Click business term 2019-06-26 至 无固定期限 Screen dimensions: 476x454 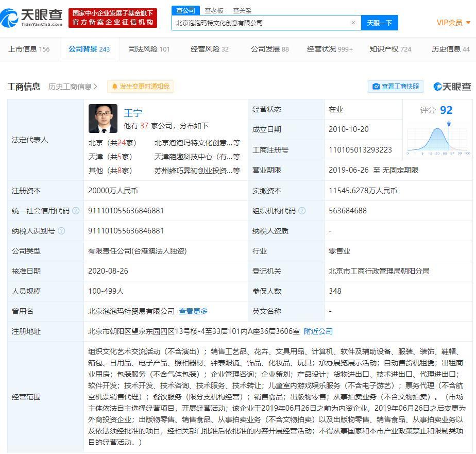[373, 170]
